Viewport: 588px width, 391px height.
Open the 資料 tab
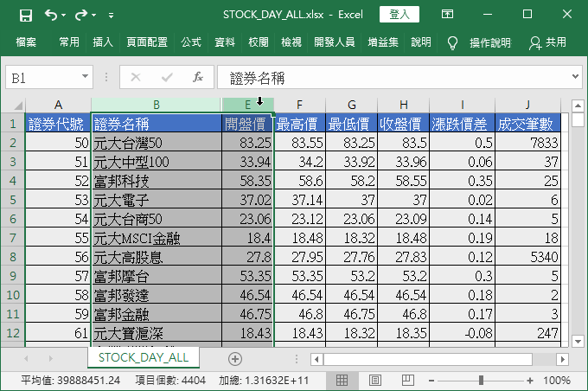click(x=225, y=42)
